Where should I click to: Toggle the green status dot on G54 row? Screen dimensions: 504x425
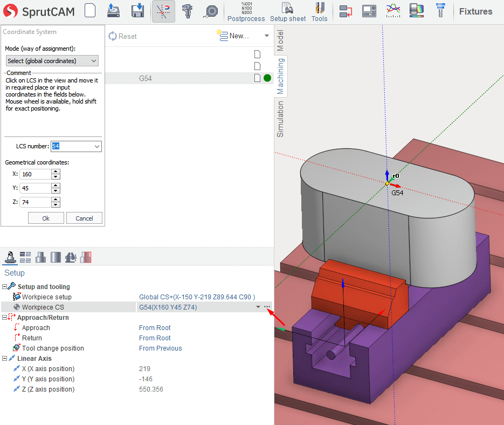(267, 78)
